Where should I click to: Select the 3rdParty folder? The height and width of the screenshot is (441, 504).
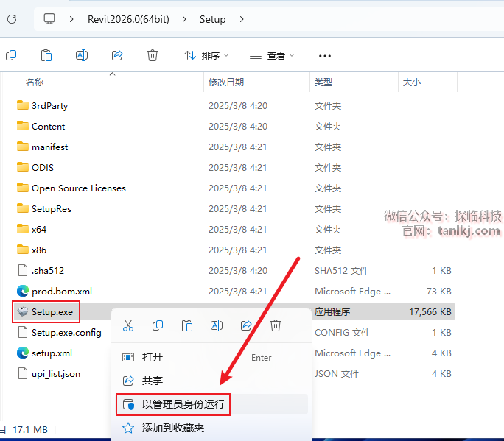pos(49,105)
